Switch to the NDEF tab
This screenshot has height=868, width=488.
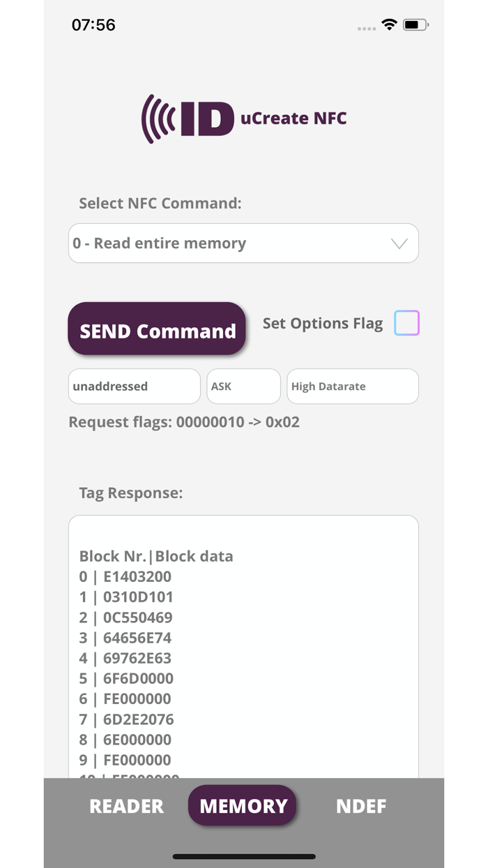point(361,806)
